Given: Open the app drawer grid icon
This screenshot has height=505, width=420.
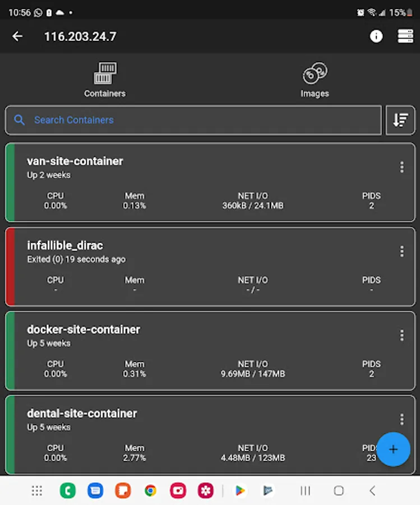Looking at the screenshot, I should click(x=37, y=491).
